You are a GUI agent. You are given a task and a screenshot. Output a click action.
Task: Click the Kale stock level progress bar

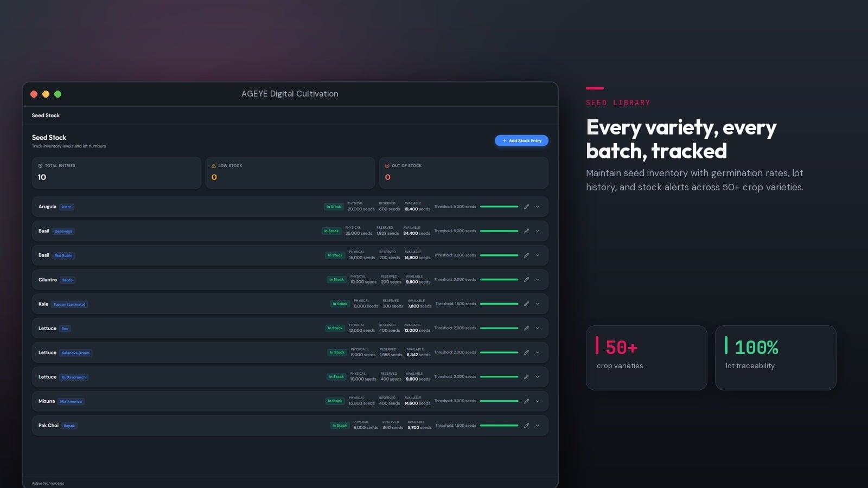(x=499, y=304)
